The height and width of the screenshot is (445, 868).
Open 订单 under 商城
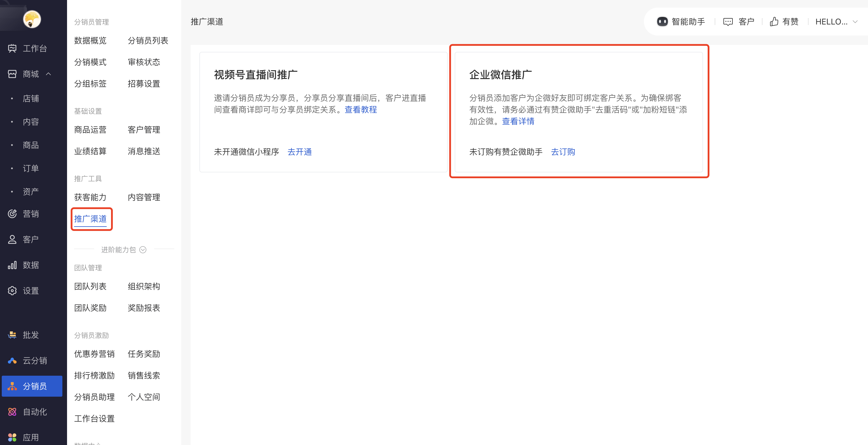(31, 168)
